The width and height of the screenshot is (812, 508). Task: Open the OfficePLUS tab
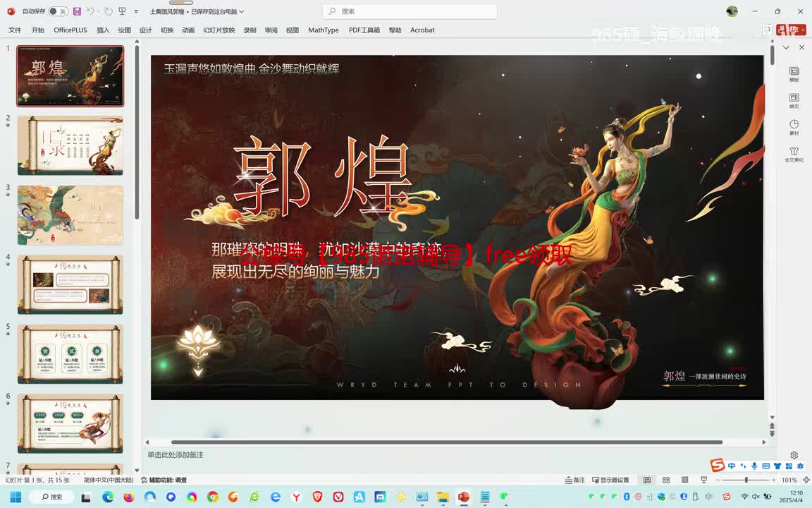[x=70, y=30]
